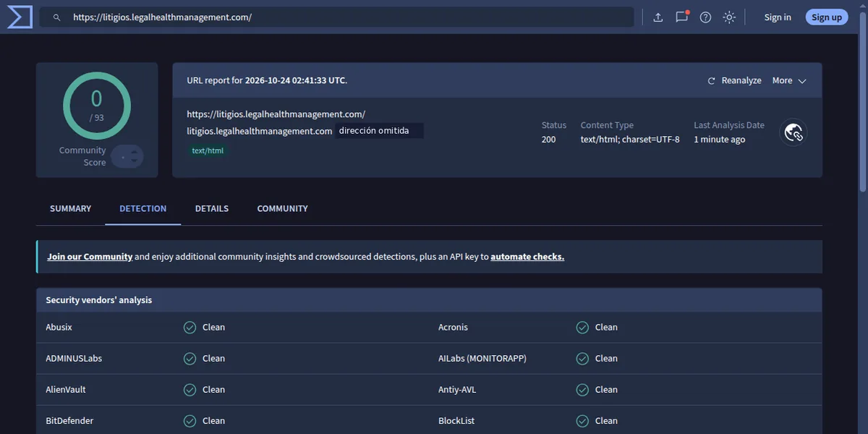The height and width of the screenshot is (434, 868).
Task: Open the Join our Community link
Action: (x=90, y=257)
